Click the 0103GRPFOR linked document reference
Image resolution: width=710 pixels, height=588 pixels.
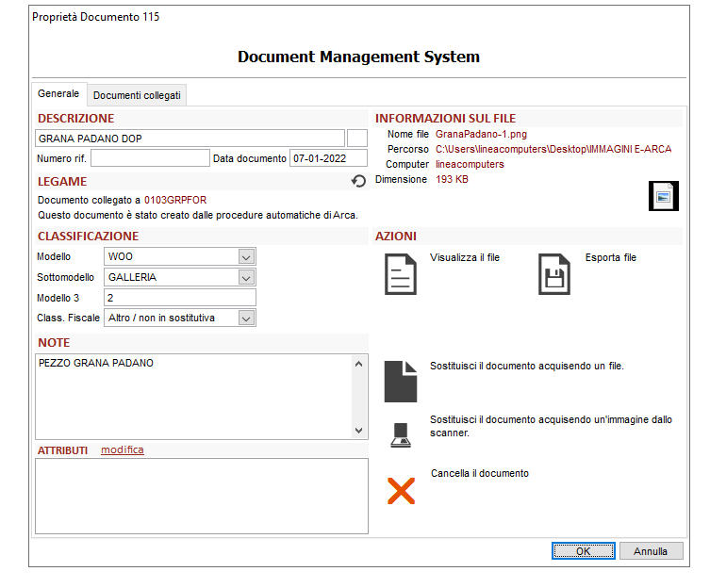tap(175, 200)
